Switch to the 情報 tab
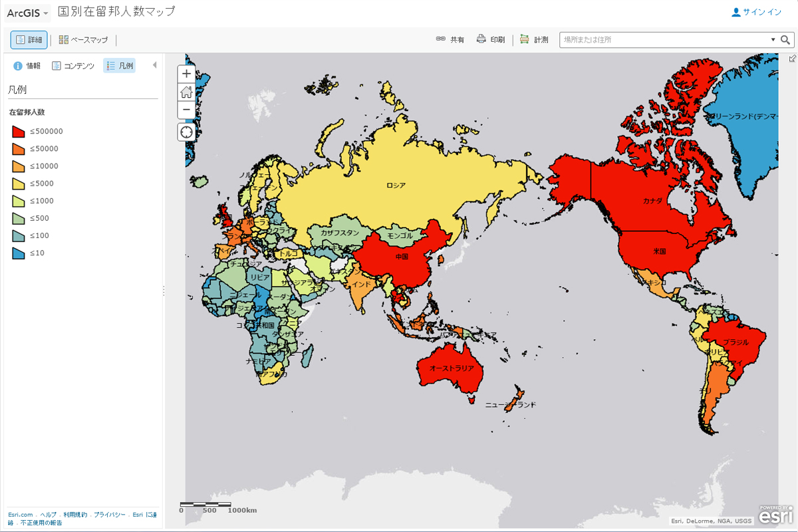Screen dimensions: 798x532 (27, 66)
